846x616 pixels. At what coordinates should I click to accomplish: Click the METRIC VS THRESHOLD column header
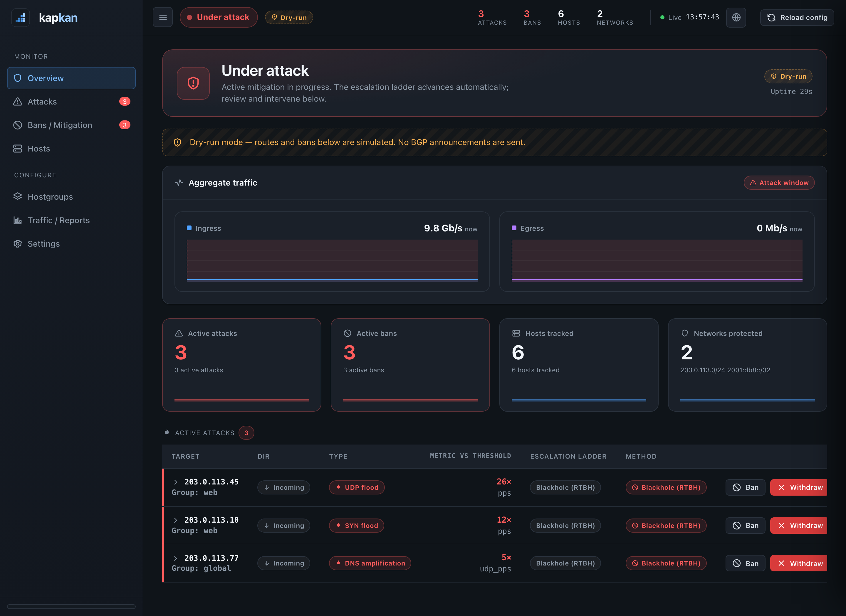[x=470, y=456]
